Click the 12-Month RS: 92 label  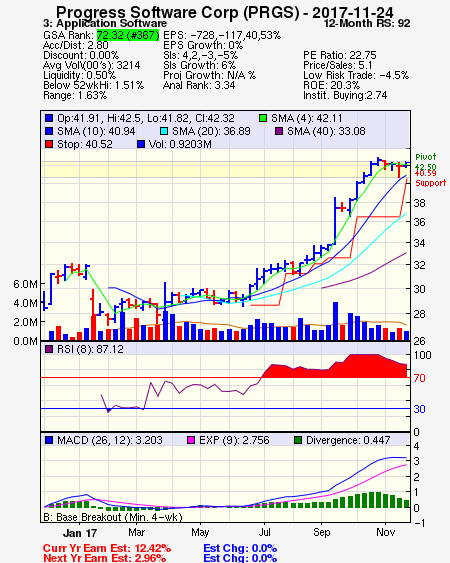pyautogui.click(x=367, y=24)
